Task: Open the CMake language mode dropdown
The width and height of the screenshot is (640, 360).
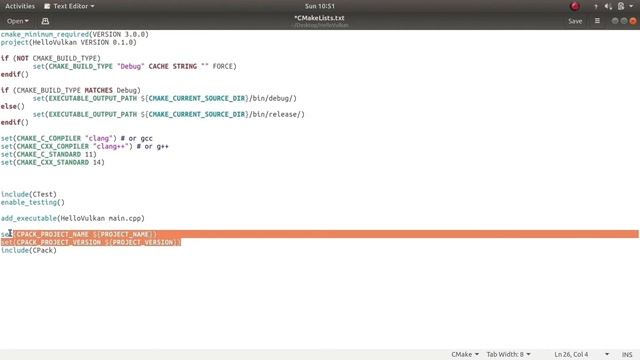Action: point(465,354)
